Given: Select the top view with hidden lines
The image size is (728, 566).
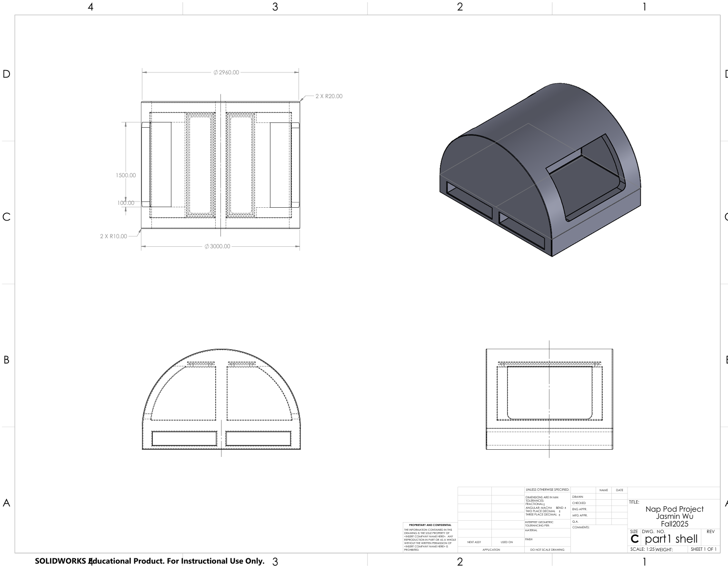Looking at the screenshot, I should (x=220, y=165).
